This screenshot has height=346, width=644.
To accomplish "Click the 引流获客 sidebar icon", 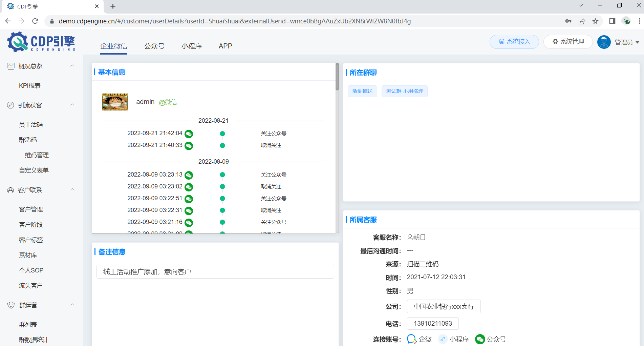I will 11,105.
